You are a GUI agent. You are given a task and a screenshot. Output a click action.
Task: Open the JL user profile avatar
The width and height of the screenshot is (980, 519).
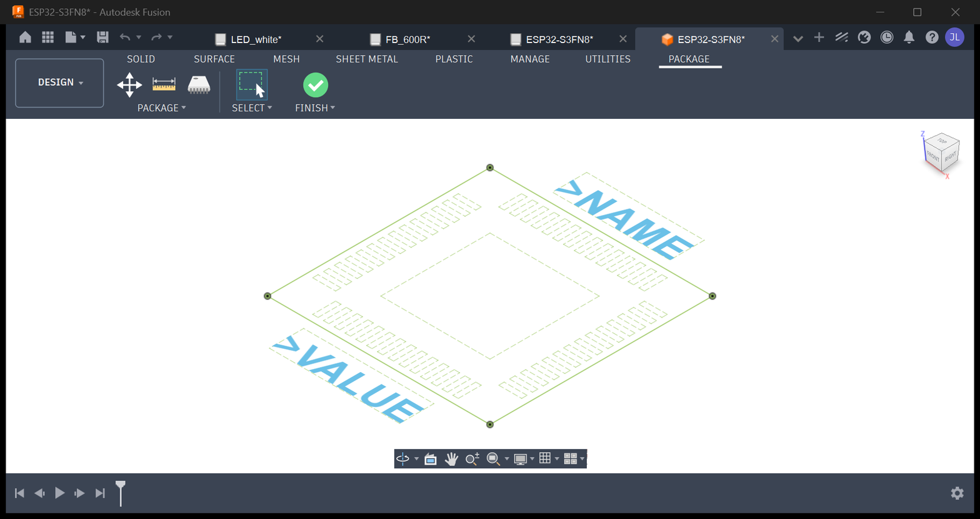coord(954,38)
